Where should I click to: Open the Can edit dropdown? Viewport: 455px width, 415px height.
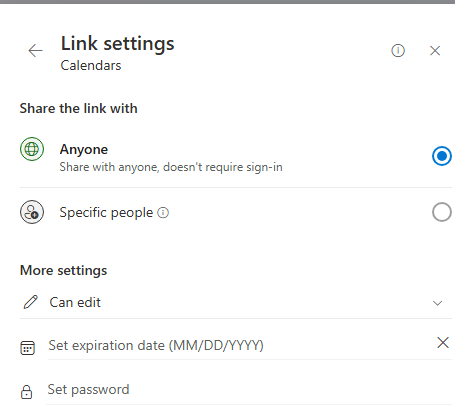click(x=236, y=302)
